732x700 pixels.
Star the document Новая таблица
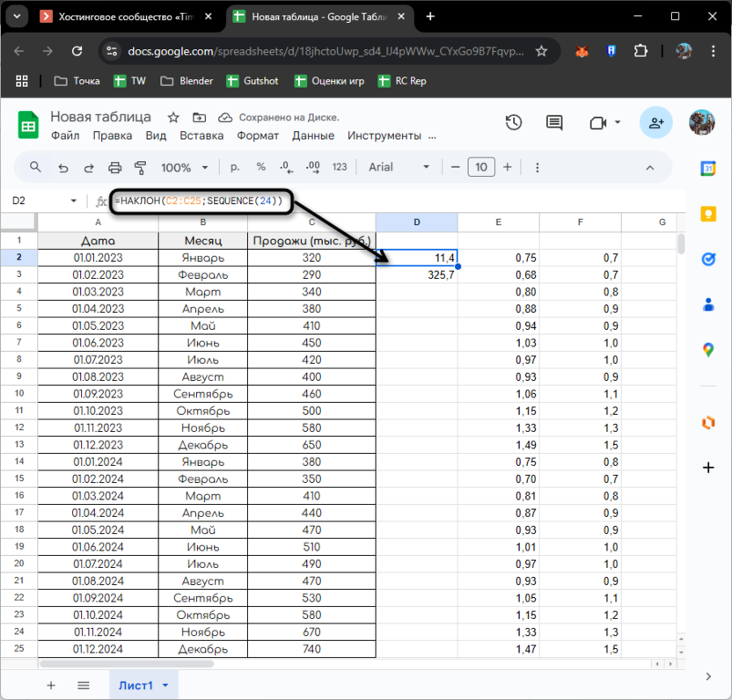pos(173,117)
